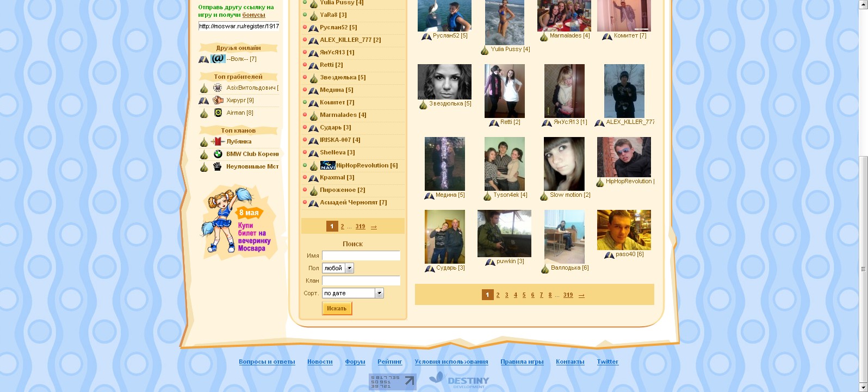Click the 8 мая party ticket banner

238,223
